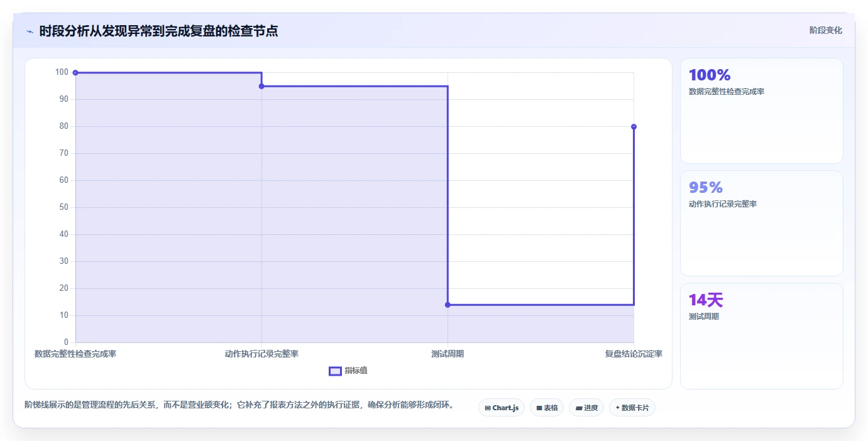This screenshot has height=441, width=868.
Task: Select the chart data point at value 95
Action: 261,86
